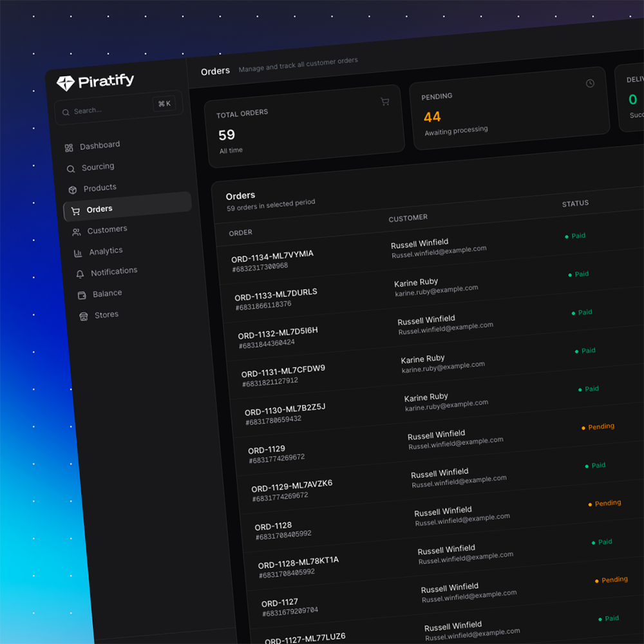
Task: Open order ORD-1133-ML7DURLS
Action: coord(276,294)
